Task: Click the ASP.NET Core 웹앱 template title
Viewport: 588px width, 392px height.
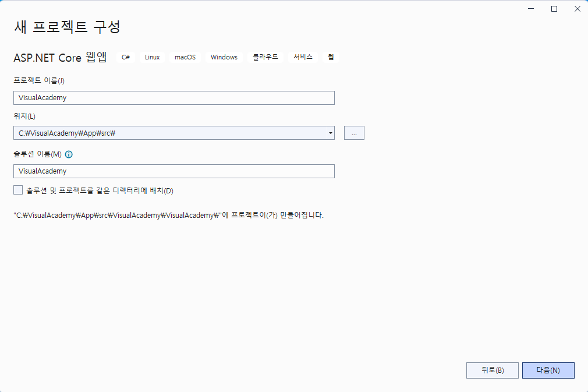Action: 60,57
